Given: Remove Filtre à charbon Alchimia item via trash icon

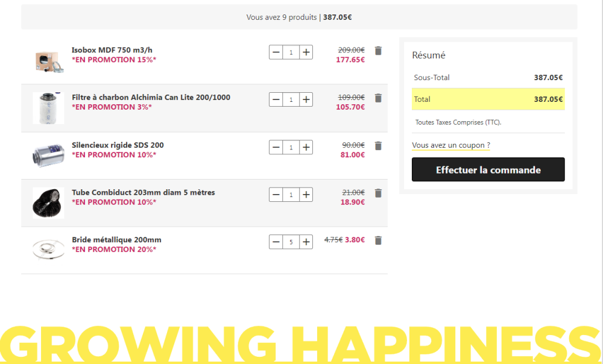Looking at the screenshot, I should (378, 98).
